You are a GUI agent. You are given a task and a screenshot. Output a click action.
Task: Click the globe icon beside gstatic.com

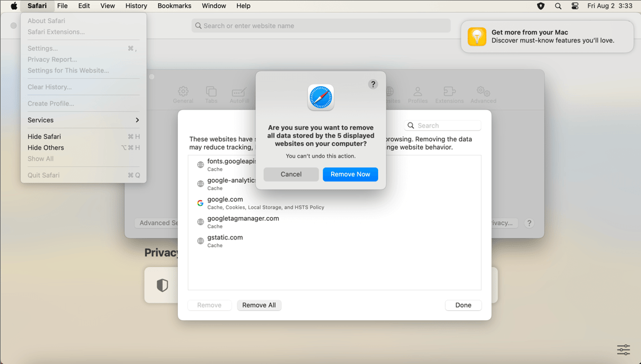(x=200, y=241)
